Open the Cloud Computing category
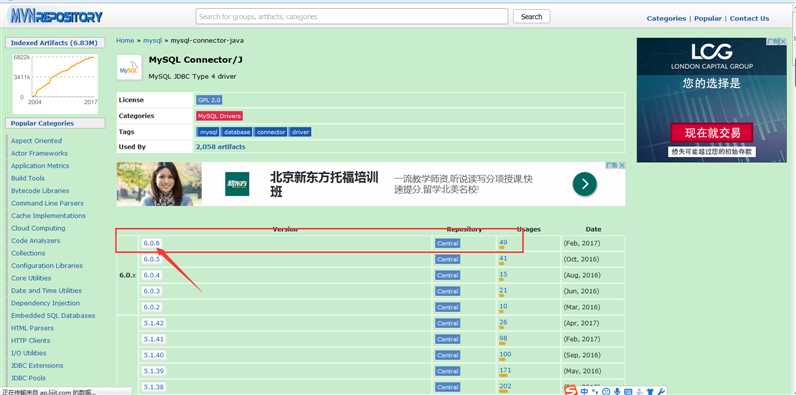The image size is (796, 395). (38, 228)
